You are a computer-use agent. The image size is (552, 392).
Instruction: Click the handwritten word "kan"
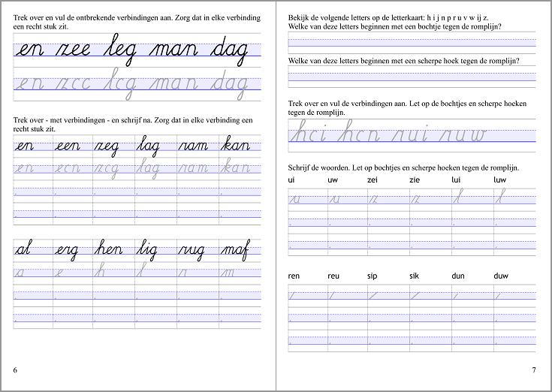pyautogui.click(x=236, y=146)
